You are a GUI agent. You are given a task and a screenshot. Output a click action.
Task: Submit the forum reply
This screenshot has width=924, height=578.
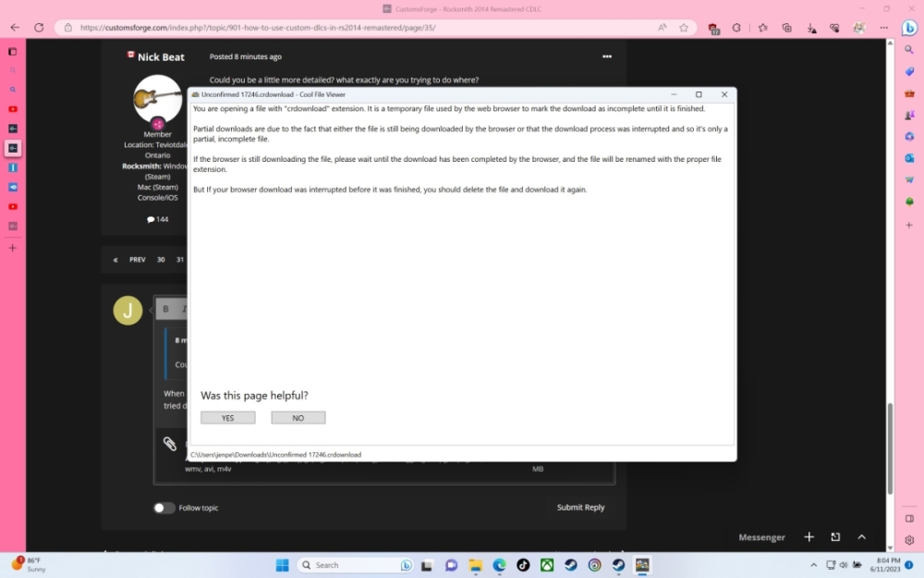[580, 508]
